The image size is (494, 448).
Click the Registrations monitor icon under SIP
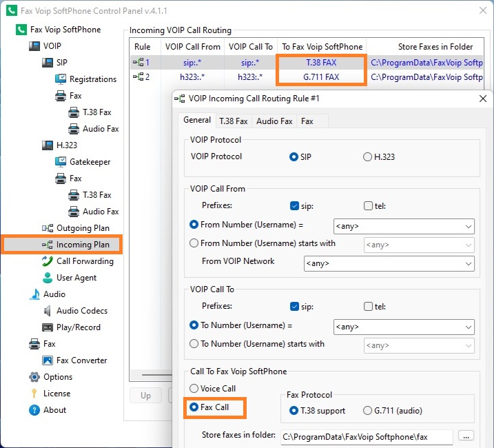(x=61, y=79)
